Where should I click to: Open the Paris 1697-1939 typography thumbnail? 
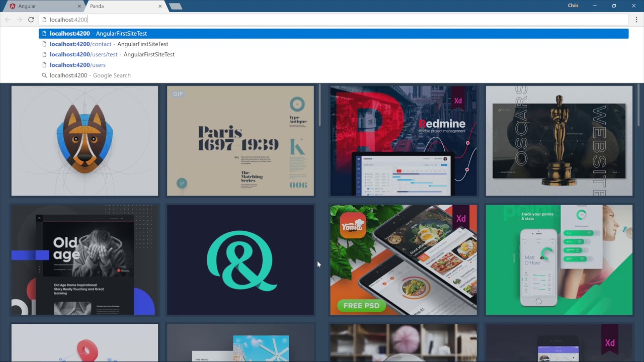240,141
